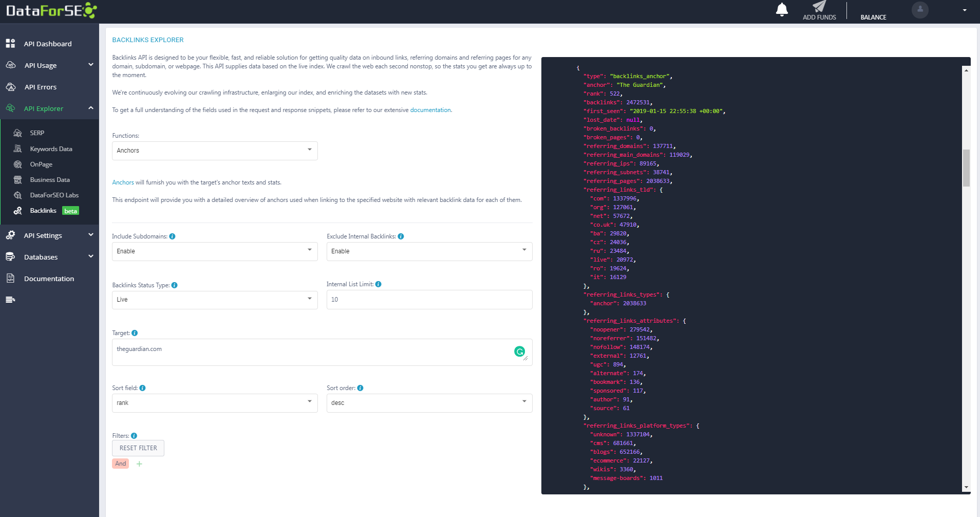This screenshot has height=517, width=980.
Task: Expand API Usage menu chevron
Action: [x=91, y=65]
